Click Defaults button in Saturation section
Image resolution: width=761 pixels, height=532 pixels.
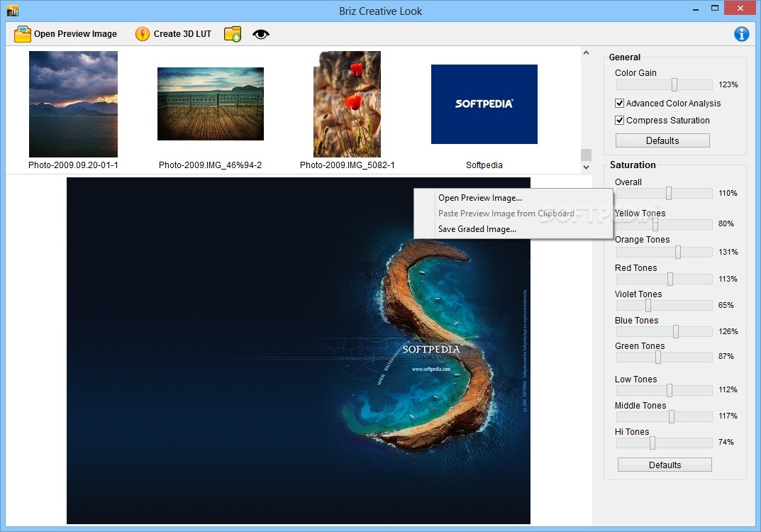click(665, 465)
